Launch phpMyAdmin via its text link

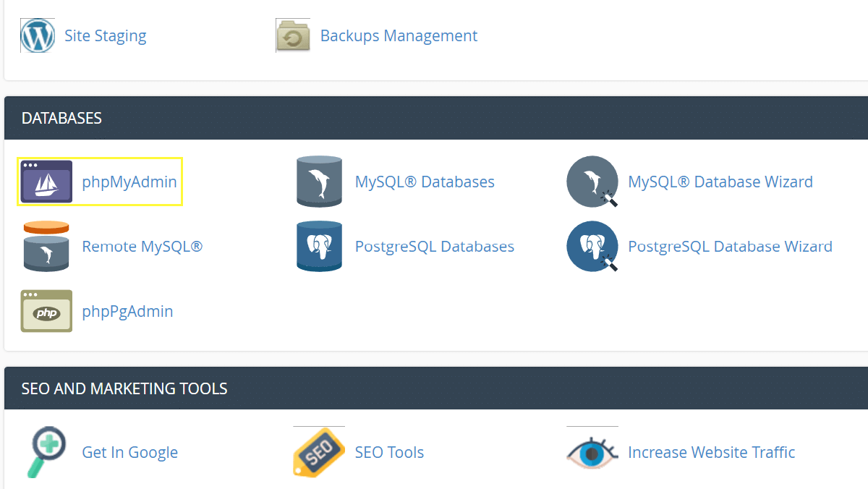[129, 182]
